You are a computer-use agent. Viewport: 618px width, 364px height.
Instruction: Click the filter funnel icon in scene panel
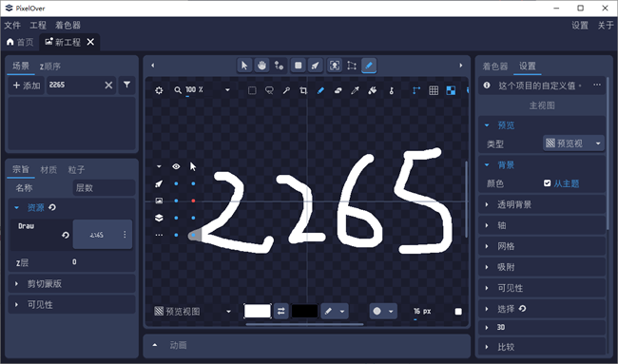(126, 85)
